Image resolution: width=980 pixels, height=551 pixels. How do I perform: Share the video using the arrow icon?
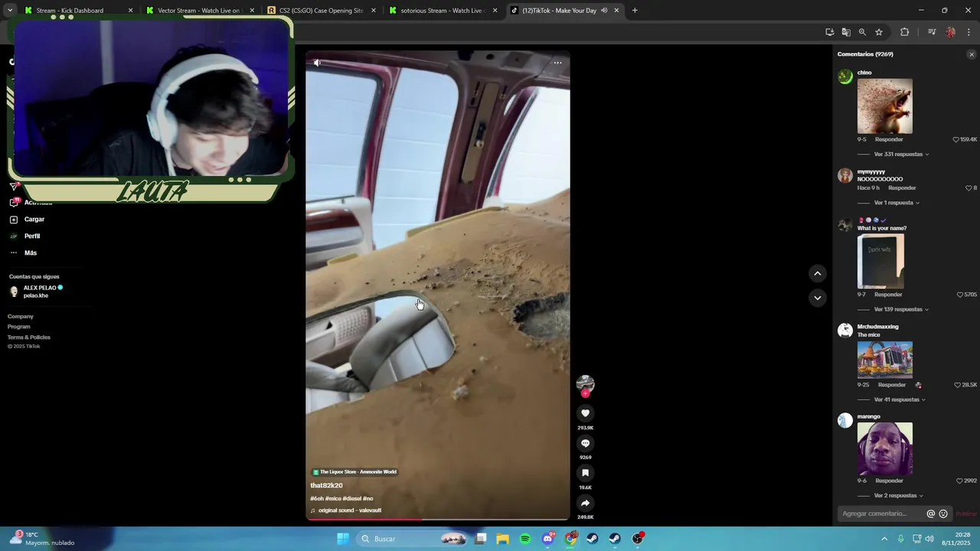(x=585, y=503)
